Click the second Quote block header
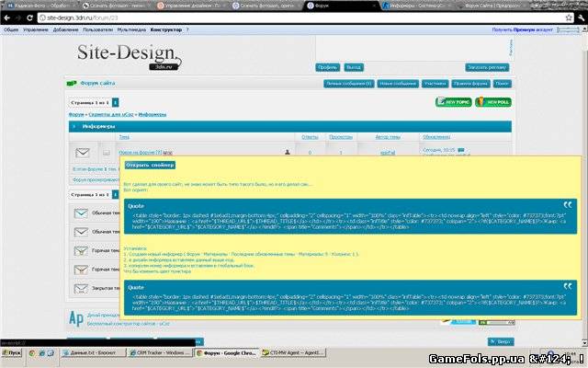 point(136,287)
